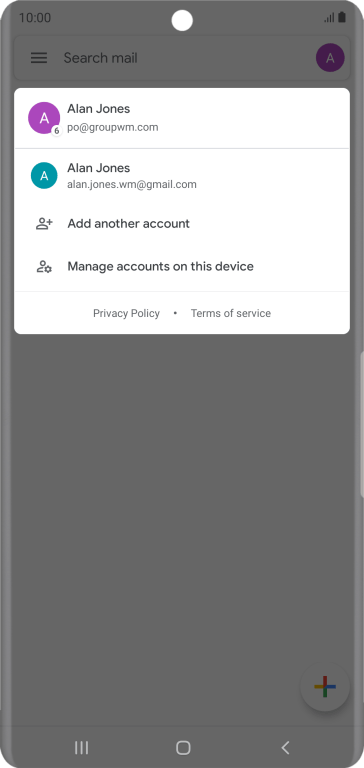The height and width of the screenshot is (768, 364).
Task: Open the recent apps navigation button
Action: click(x=81, y=747)
